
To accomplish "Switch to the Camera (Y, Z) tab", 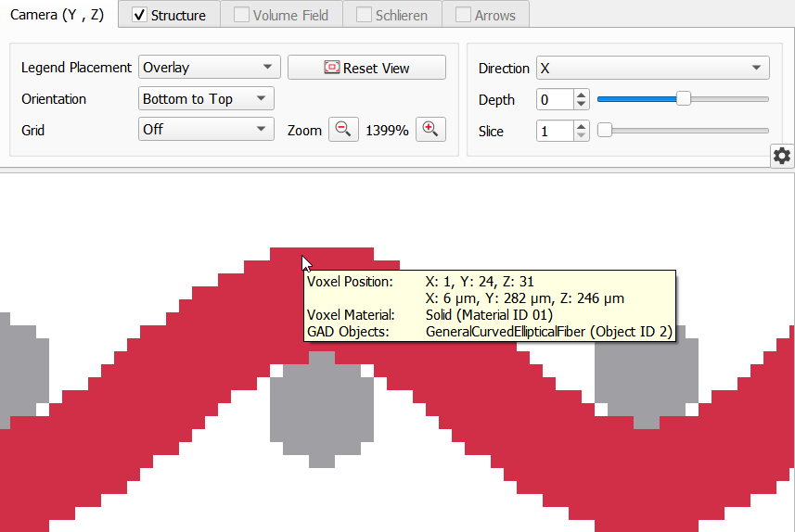I will [58, 15].
